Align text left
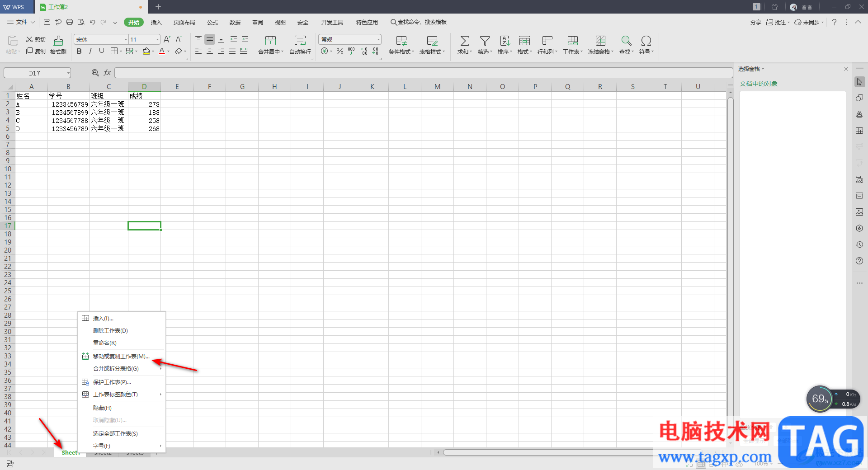The width and height of the screenshot is (868, 470). click(x=198, y=52)
